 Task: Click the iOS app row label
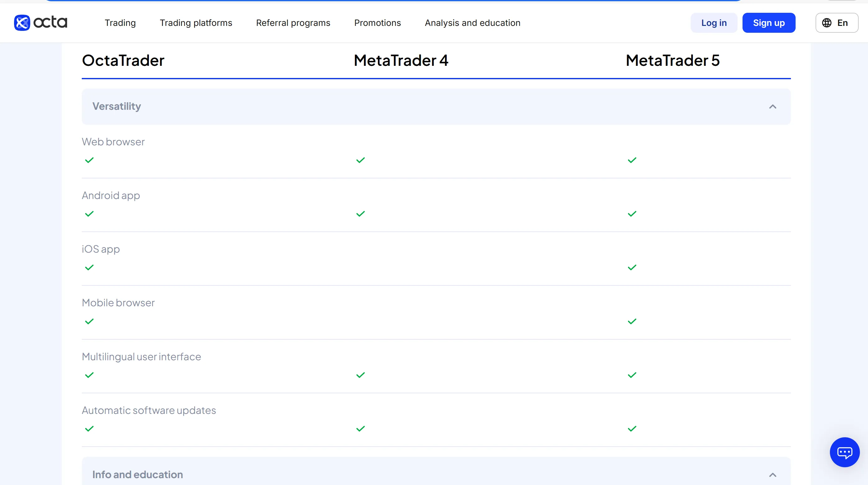click(x=101, y=249)
